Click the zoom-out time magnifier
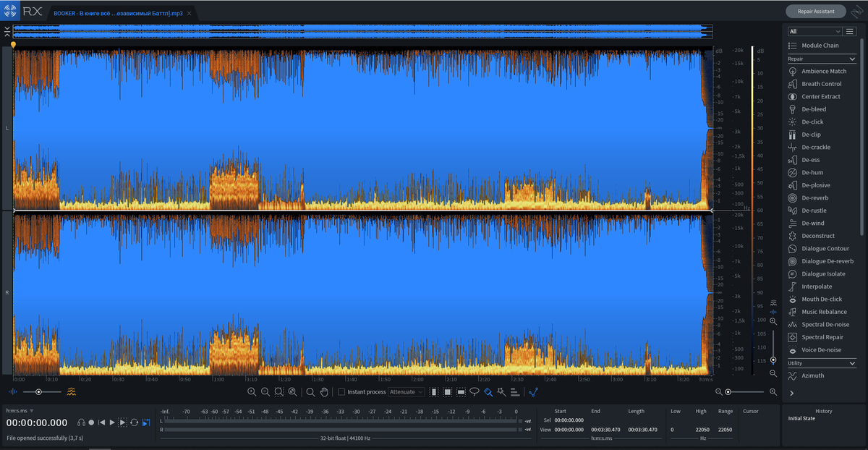Viewport: 868px width, 450px height. (x=265, y=391)
